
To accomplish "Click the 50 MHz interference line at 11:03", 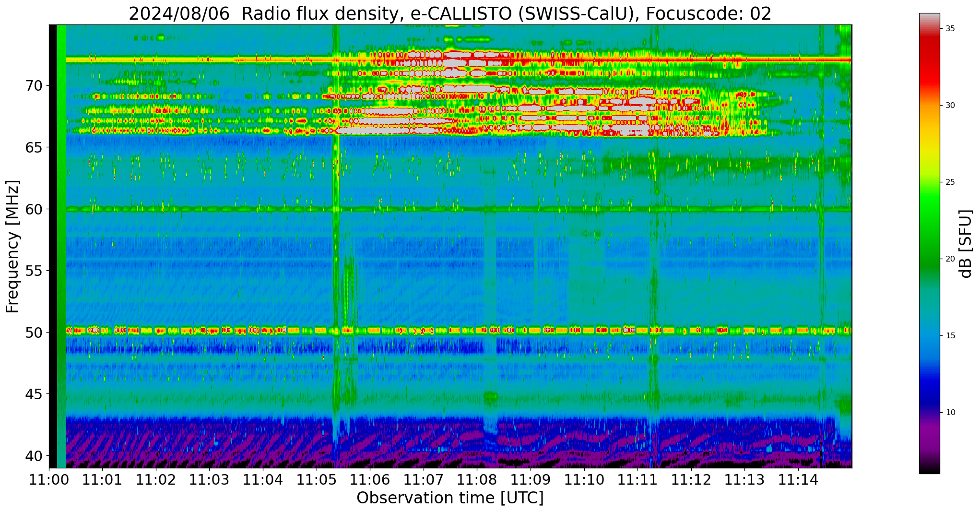I will 209,331.
